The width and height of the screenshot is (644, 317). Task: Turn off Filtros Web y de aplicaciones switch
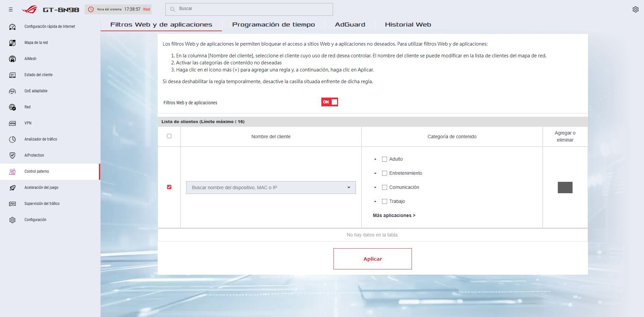329,102
